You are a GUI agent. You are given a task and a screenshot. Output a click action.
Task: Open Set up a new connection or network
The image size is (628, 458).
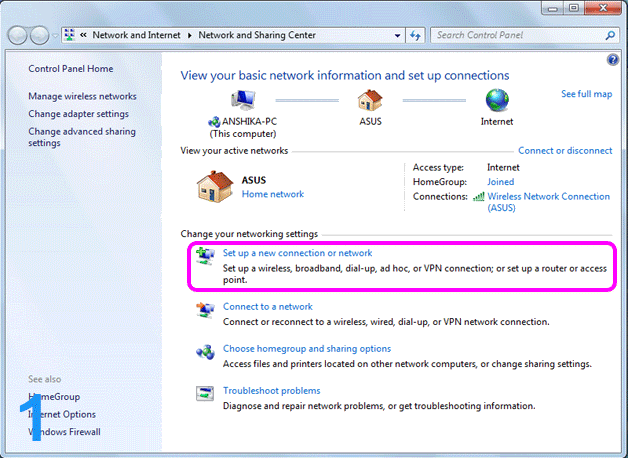(x=298, y=253)
